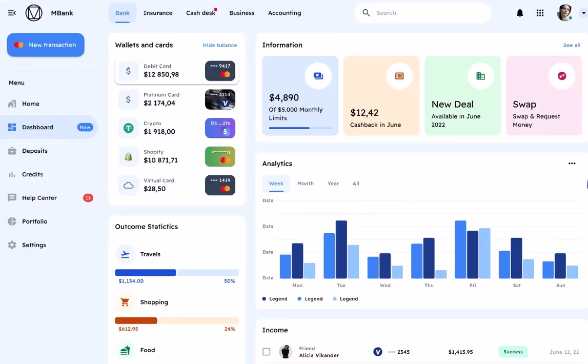Viewport: 588px width, 364px height.
Task: Click the notifications bell icon
Action: tap(520, 13)
